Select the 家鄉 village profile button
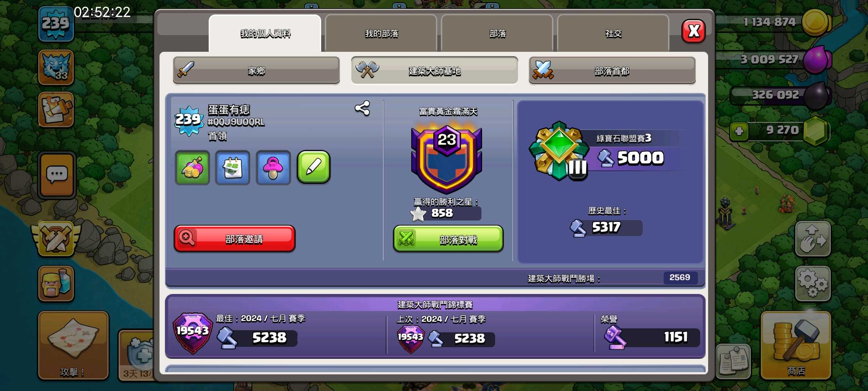This screenshot has width=868, height=391. point(256,70)
